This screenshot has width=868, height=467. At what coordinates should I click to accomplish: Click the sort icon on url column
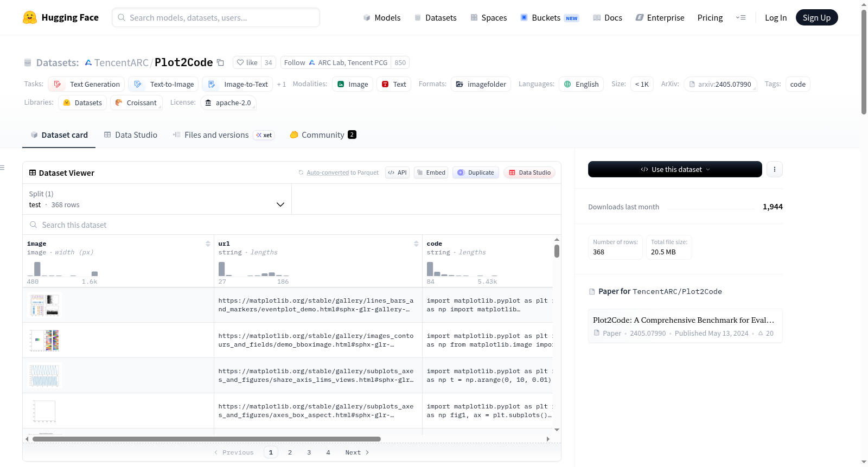coord(416,244)
